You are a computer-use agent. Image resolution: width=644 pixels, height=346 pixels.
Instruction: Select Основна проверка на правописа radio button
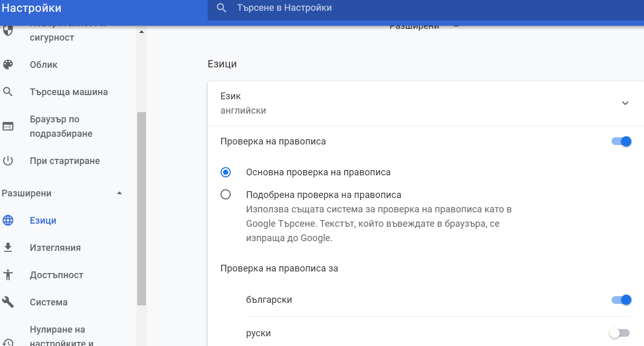pyautogui.click(x=226, y=172)
